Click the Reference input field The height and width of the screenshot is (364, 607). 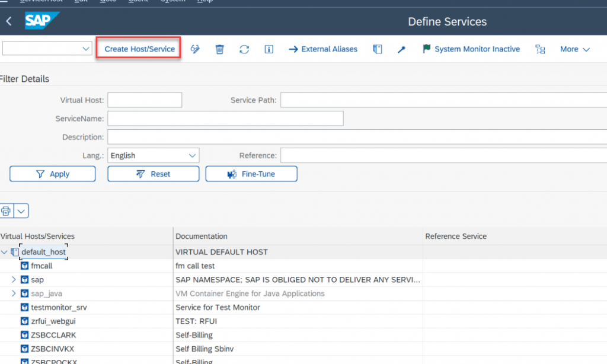pos(443,156)
